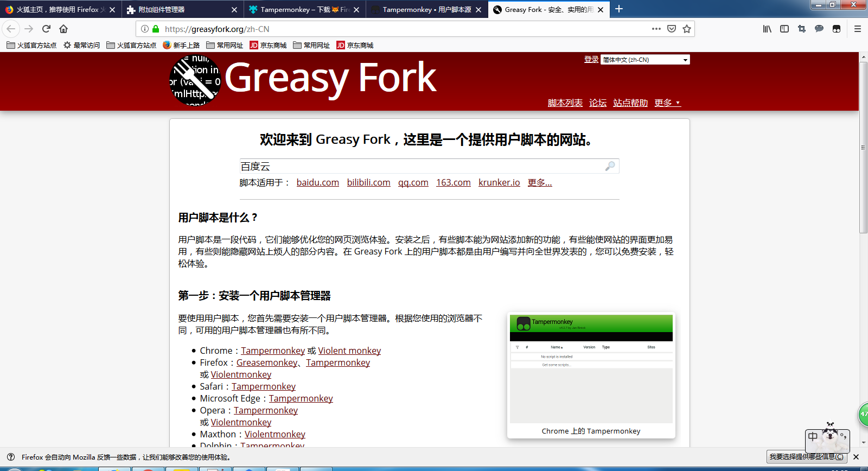Image resolution: width=868 pixels, height=471 pixels.
Task: Click the green floating badge at right edge
Action: pos(863,414)
